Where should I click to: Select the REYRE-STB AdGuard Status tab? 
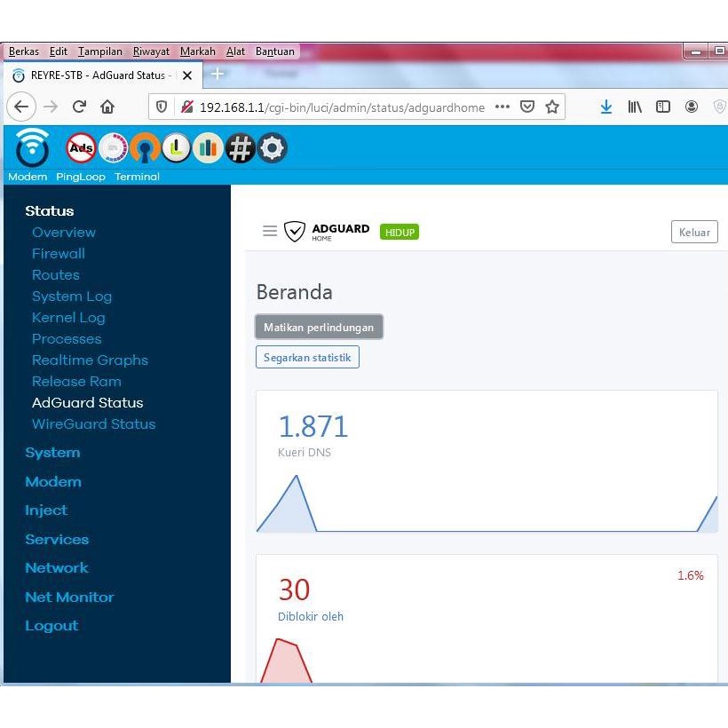(103, 75)
